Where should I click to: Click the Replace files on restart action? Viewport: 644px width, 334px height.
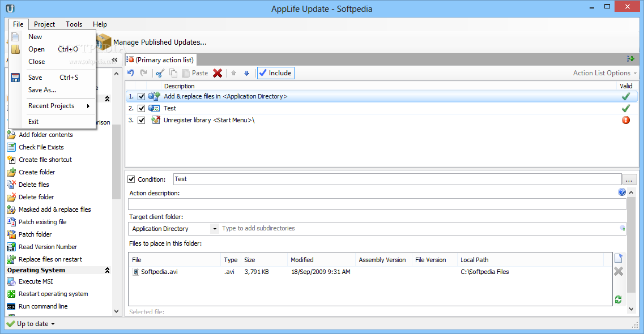point(50,259)
